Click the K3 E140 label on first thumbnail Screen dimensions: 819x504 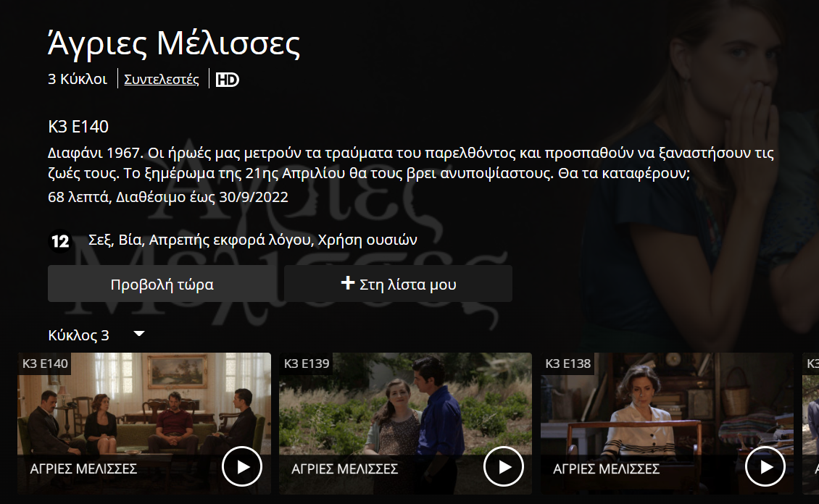point(45,364)
